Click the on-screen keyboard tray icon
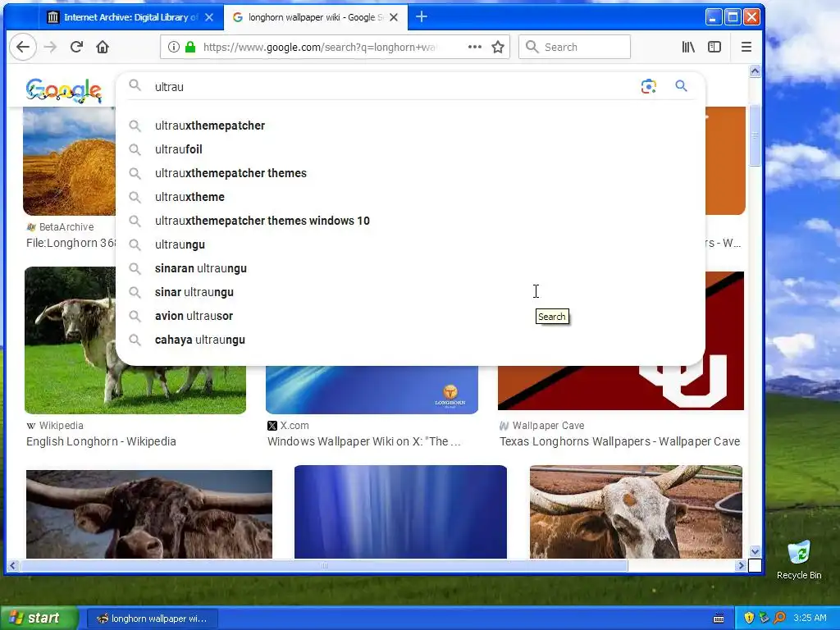Image resolution: width=840 pixels, height=630 pixels. click(x=719, y=619)
